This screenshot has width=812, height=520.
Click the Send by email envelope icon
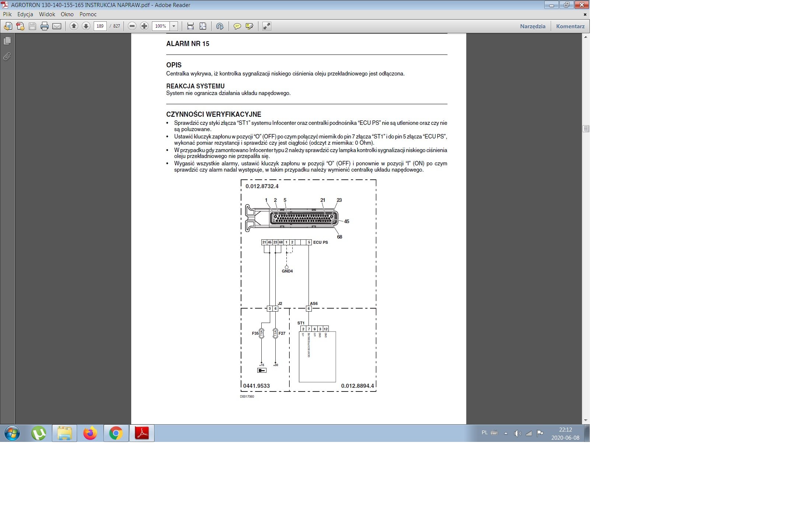click(x=57, y=26)
